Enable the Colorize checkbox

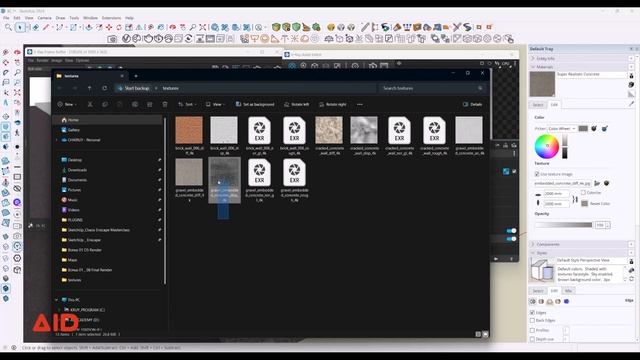tap(583, 192)
